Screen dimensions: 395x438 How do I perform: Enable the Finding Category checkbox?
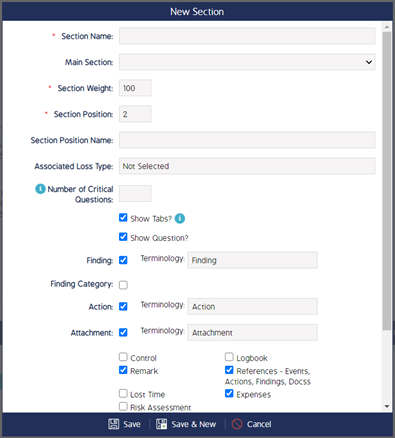(x=123, y=285)
